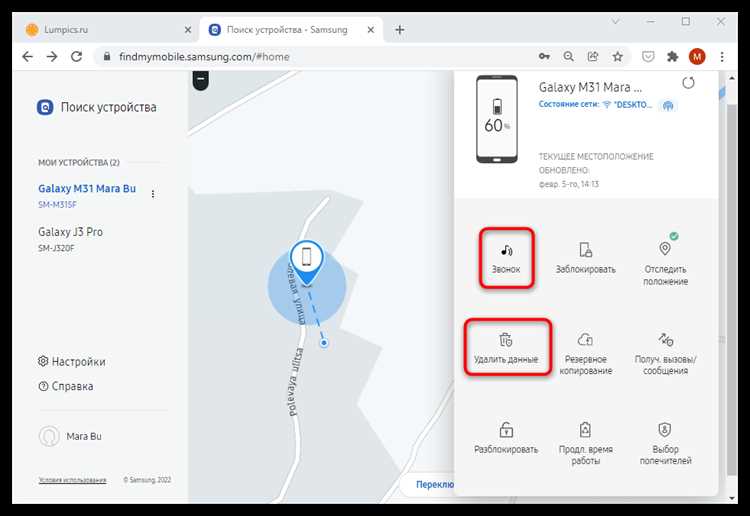Click the Звонок ring device icon

click(506, 250)
